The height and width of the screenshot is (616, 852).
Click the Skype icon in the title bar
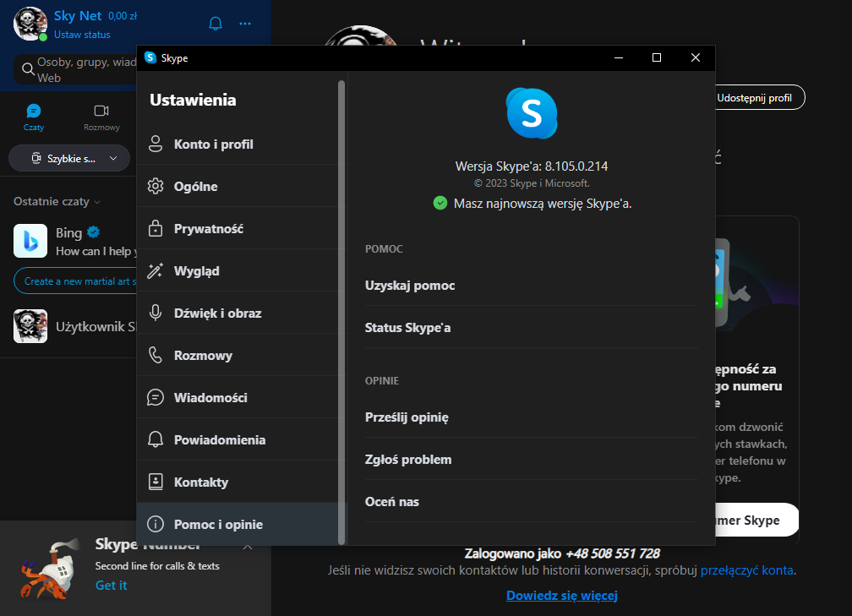(150, 57)
